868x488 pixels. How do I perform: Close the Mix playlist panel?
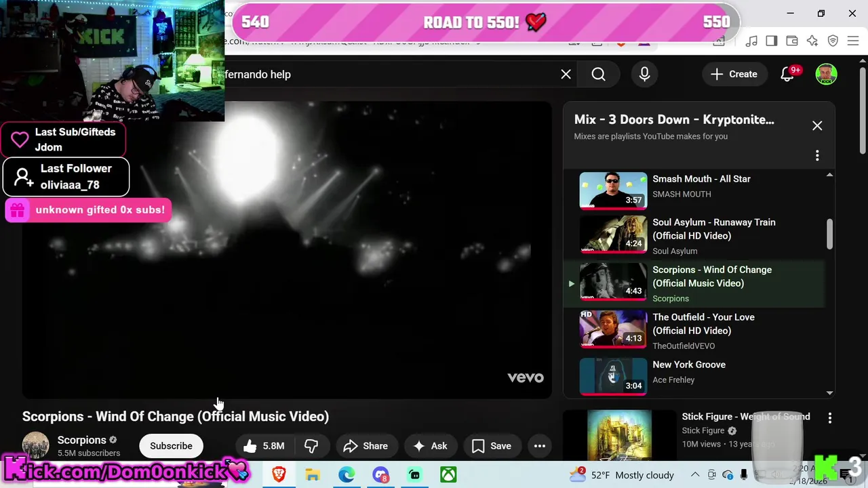[x=817, y=126]
